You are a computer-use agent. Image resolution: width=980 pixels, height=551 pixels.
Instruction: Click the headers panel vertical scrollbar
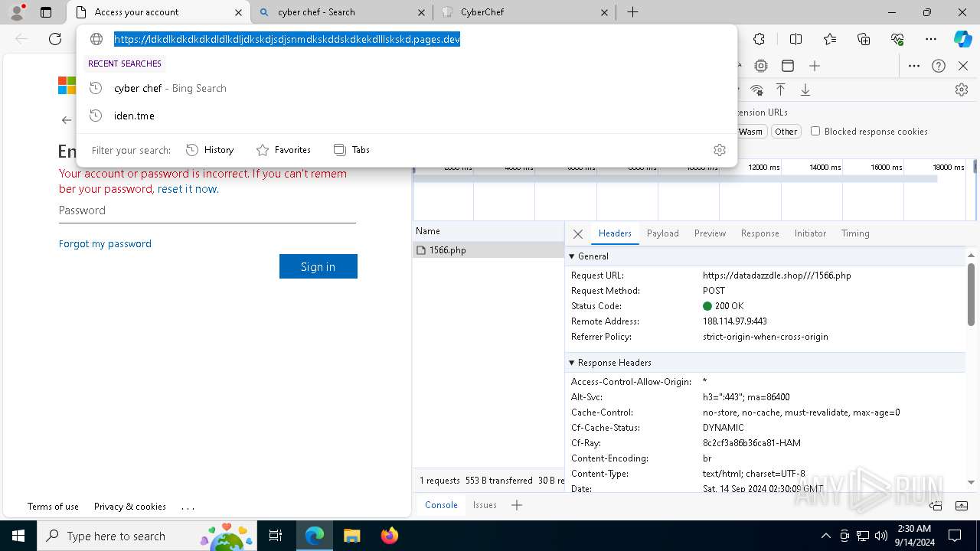click(971, 295)
